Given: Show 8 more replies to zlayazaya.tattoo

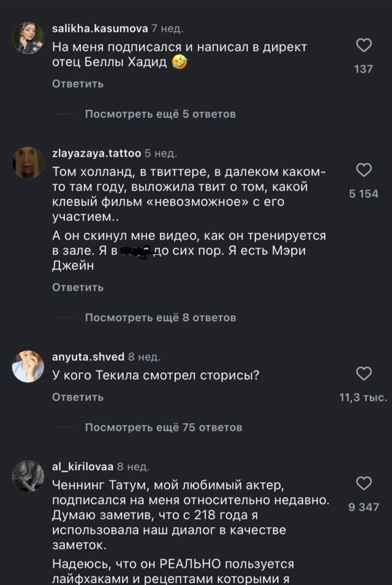Looking at the screenshot, I should pos(162,318).
